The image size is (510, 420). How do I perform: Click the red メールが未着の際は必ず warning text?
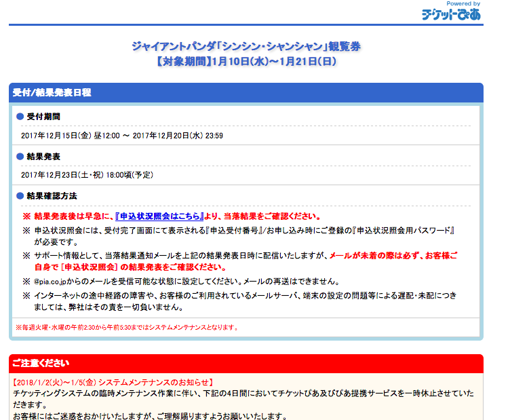tap(246, 261)
